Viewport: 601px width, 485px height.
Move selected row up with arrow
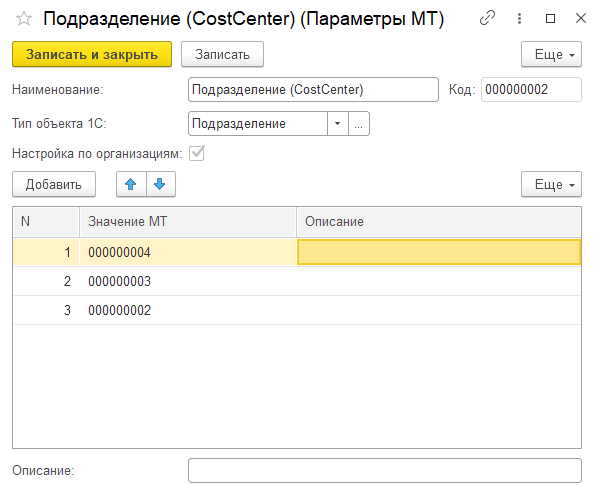click(x=131, y=184)
